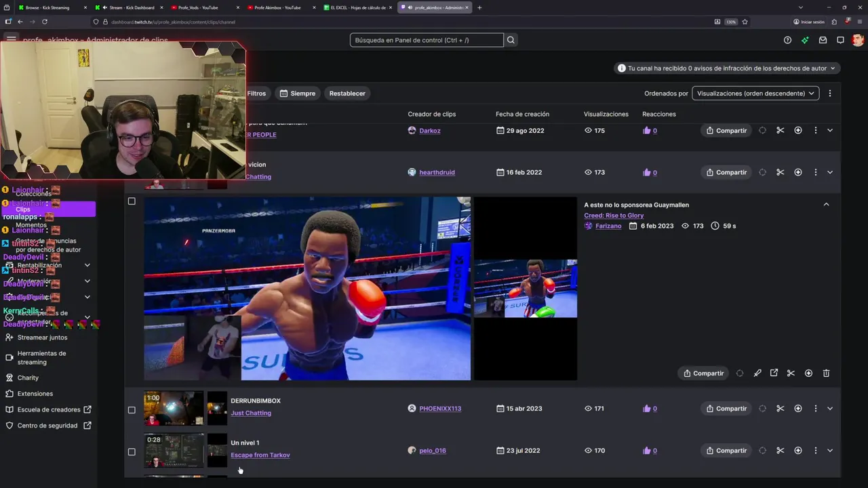Bookmark this page with the star icon

[x=745, y=22]
